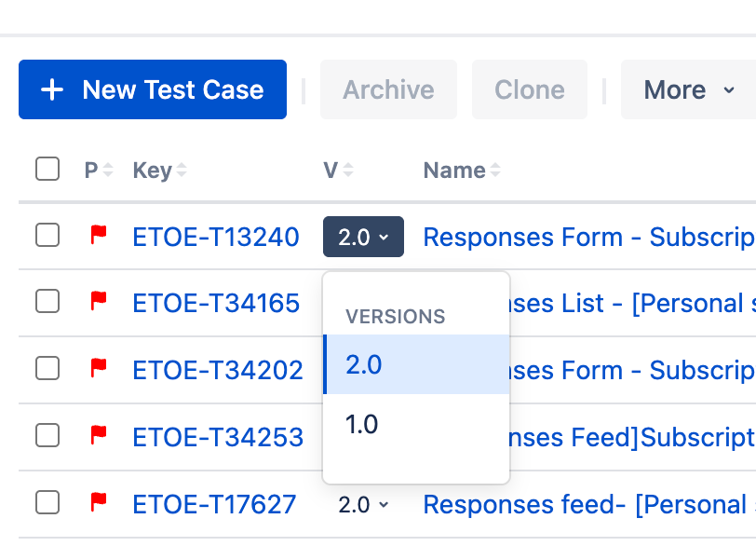Sort by the Key column

click(159, 171)
